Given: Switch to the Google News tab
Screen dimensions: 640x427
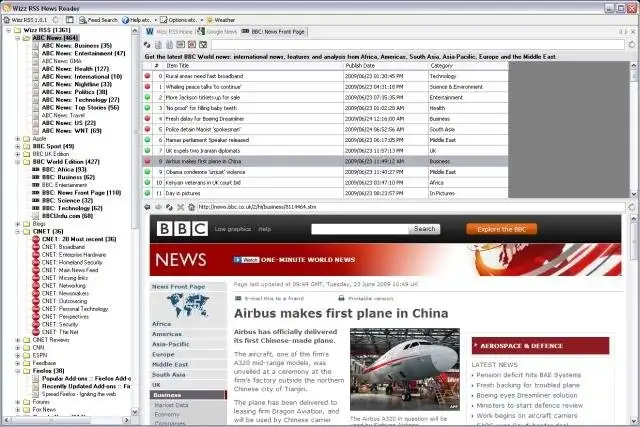Looking at the screenshot, I should pyautogui.click(x=217, y=31).
